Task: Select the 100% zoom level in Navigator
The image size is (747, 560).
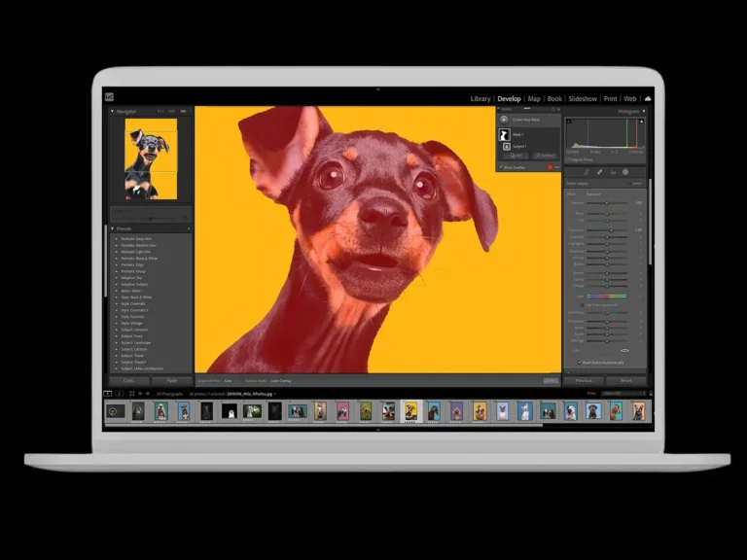Action: click(x=171, y=112)
